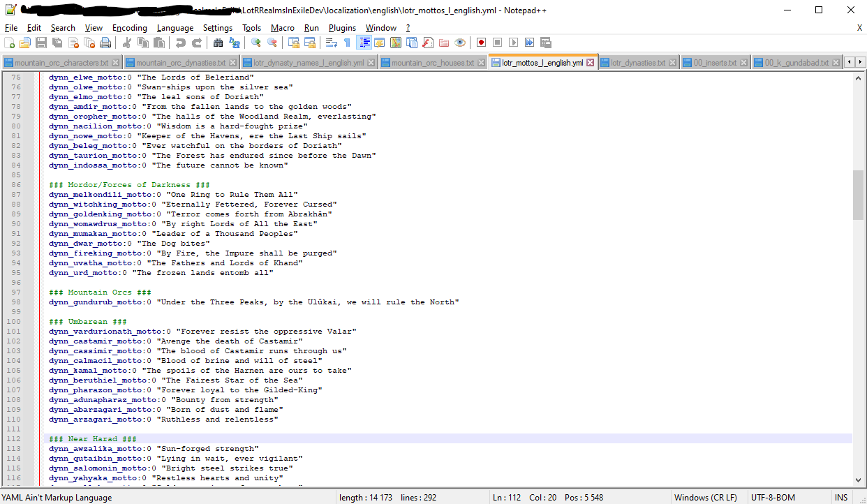
Task: Open the Replace dialog icon
Action: point(235,43)
